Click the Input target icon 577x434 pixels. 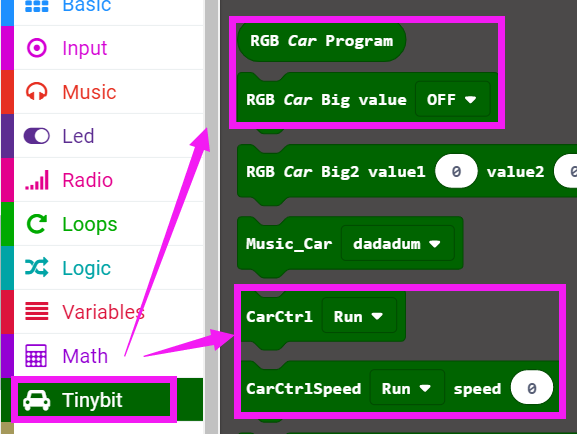point(36,48)
